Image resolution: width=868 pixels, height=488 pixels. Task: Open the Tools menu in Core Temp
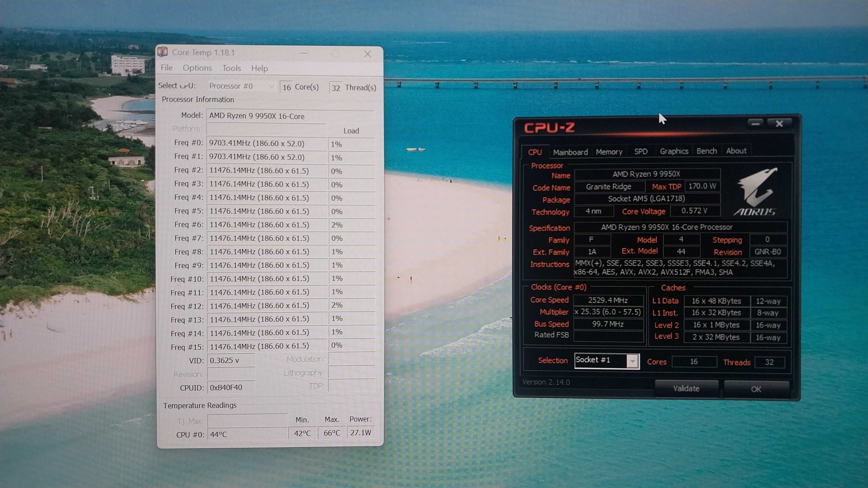point(231,68)
